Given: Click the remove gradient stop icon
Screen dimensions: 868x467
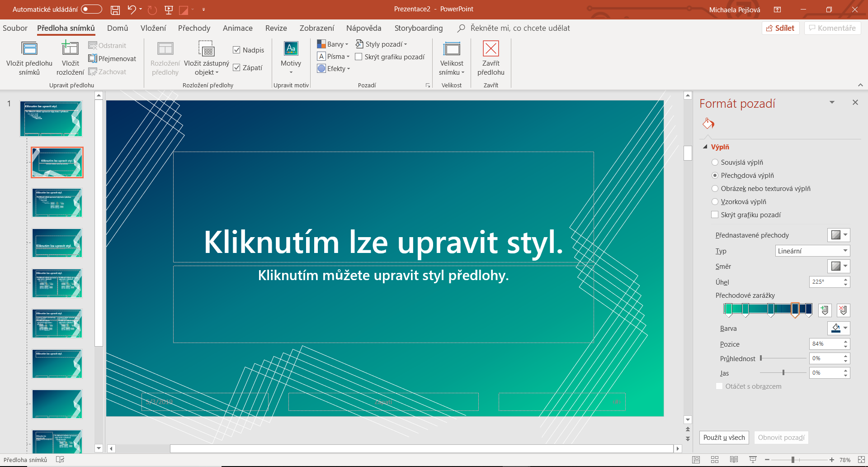Looking at the screenshot, I should pos(843,310).
